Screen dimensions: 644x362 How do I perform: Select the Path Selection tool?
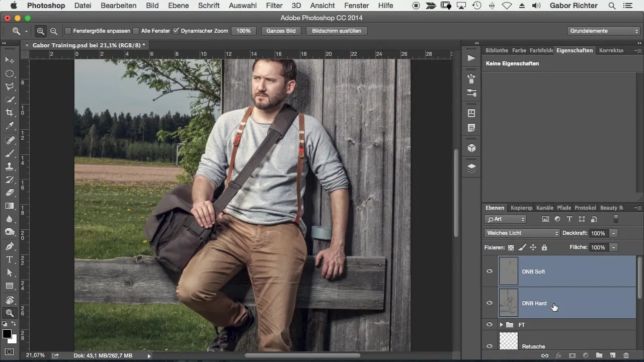pyautogui.click(x=10, y=273)
